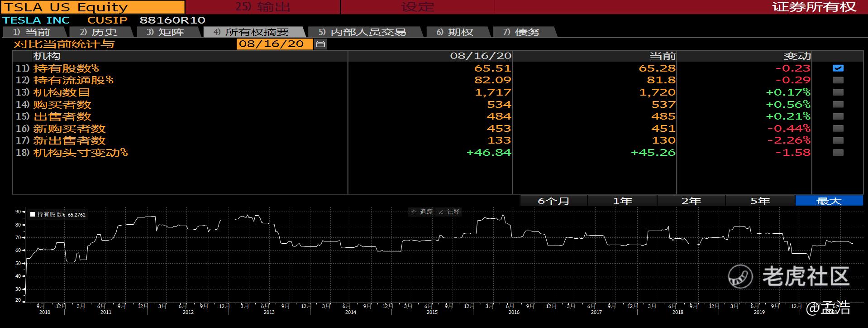868x328 pixels.
Task: Select the 12) 持有流通股% row label
Action: point(65,80)
